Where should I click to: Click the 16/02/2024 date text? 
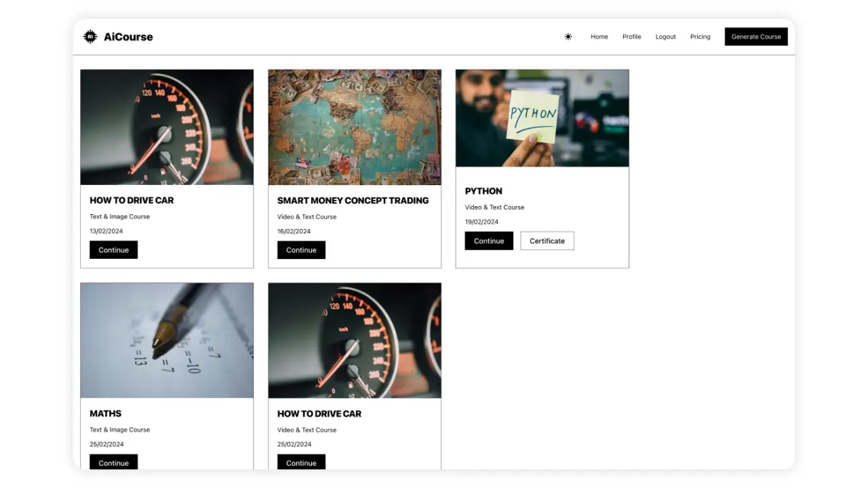[294, 231]
